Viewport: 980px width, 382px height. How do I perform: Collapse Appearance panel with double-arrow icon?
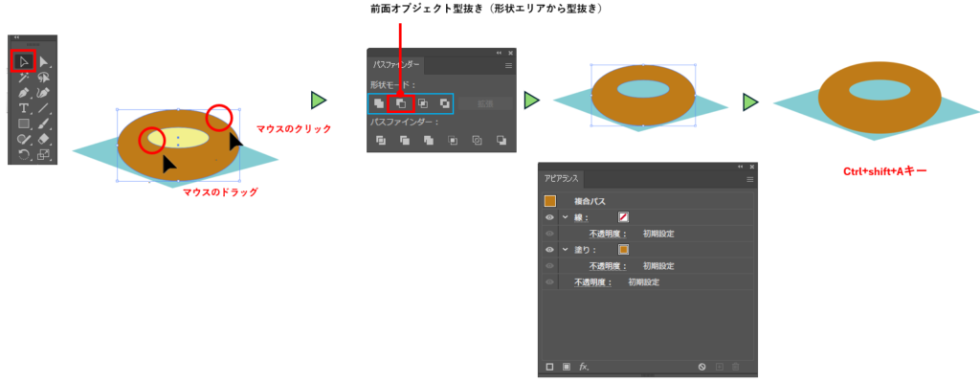tap(741, 167)
